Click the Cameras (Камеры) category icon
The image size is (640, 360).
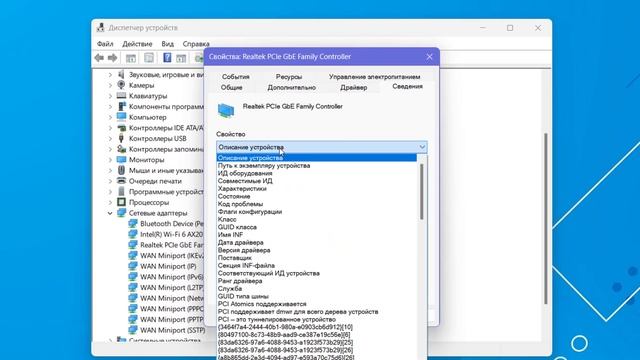[121, 85]
